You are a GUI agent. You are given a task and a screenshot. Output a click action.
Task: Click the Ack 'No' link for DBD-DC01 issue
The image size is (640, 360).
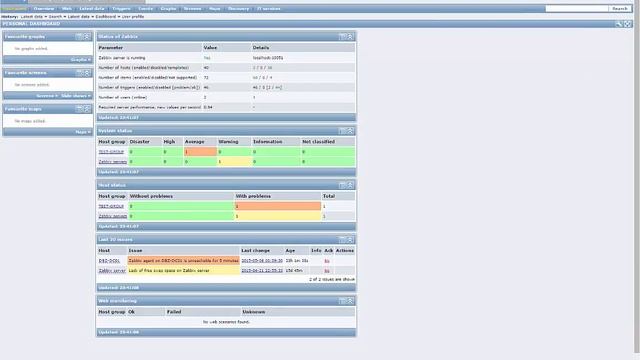[327, 261]
